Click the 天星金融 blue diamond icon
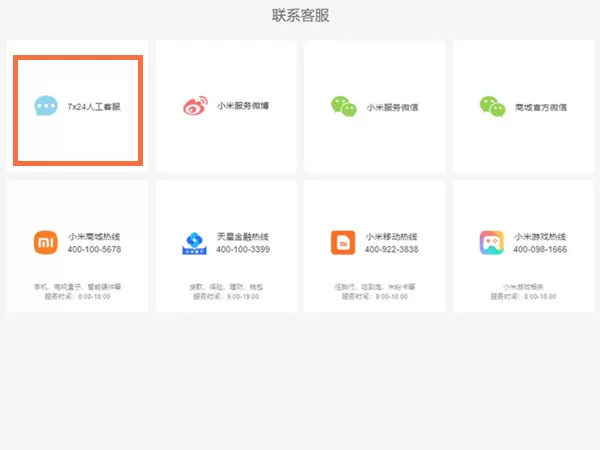The image size is (600, 450). [x=194, y=243]
